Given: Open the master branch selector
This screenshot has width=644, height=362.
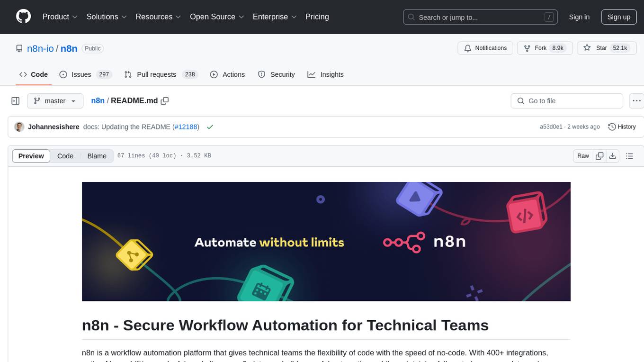Looking at the screenshot, I should pyautogui.click(x=55, y=101).
